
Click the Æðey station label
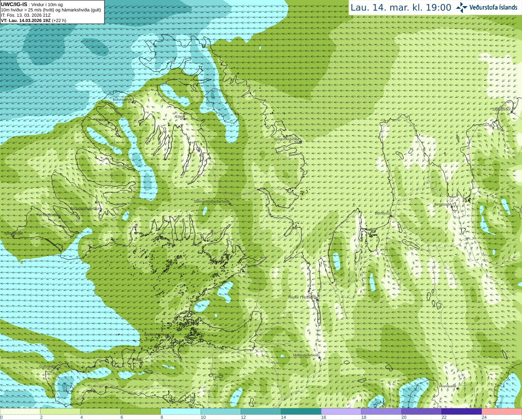pyautogui.click(x=179, y=117)
